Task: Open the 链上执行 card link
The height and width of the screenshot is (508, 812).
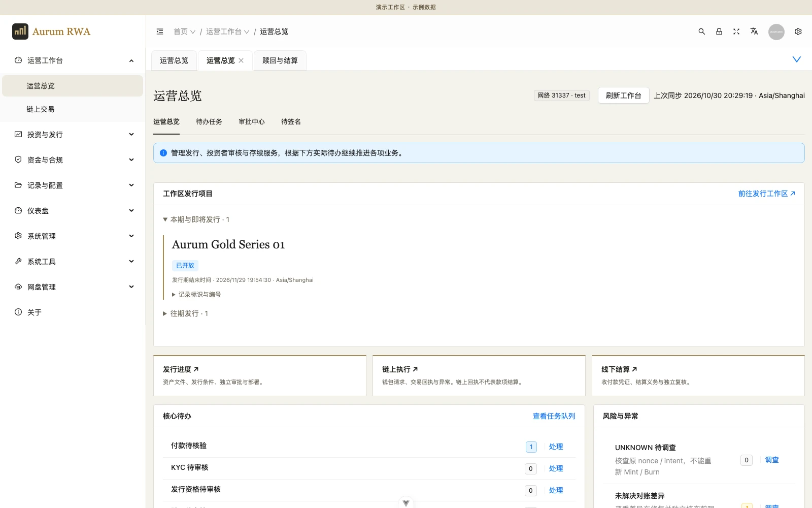Action: (400, 369)
